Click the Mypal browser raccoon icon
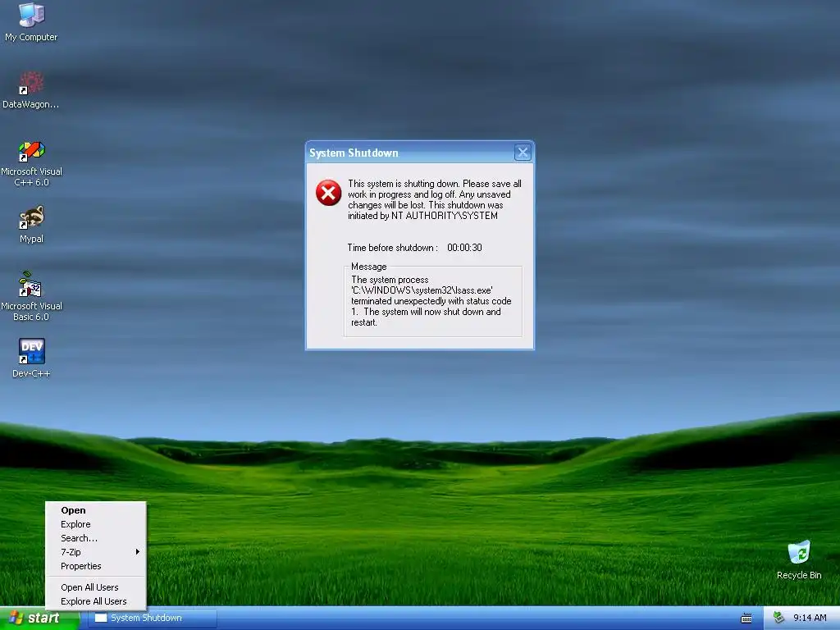The width and height of the screenshot is (840, 630). tap(31, 217)
